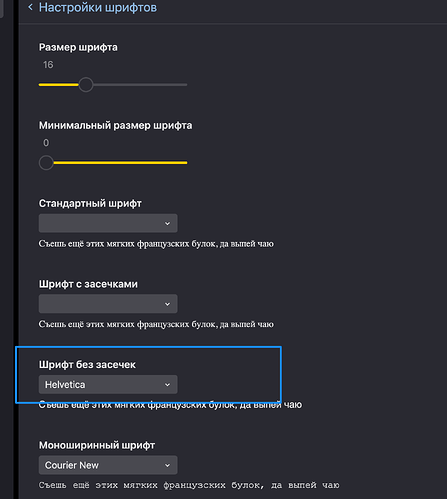Screen dimensions: 447x499
Task: Click the monospace preview sample text
Action: [189, 485]
